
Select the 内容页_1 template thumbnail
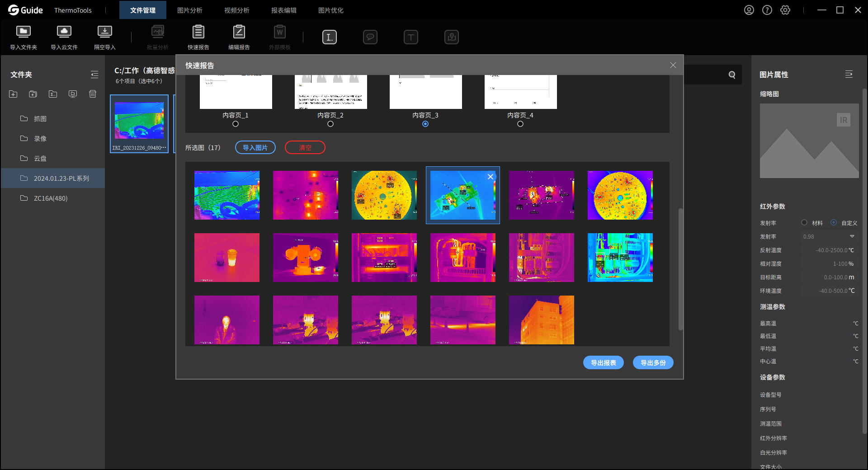(236, 92)
